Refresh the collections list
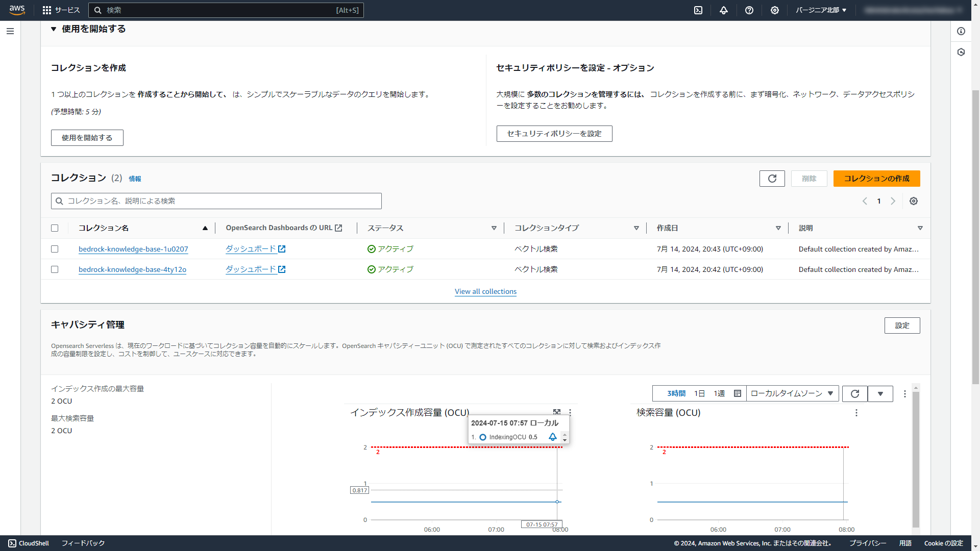Viewport: 980px width, 551px height. (772, 179)
